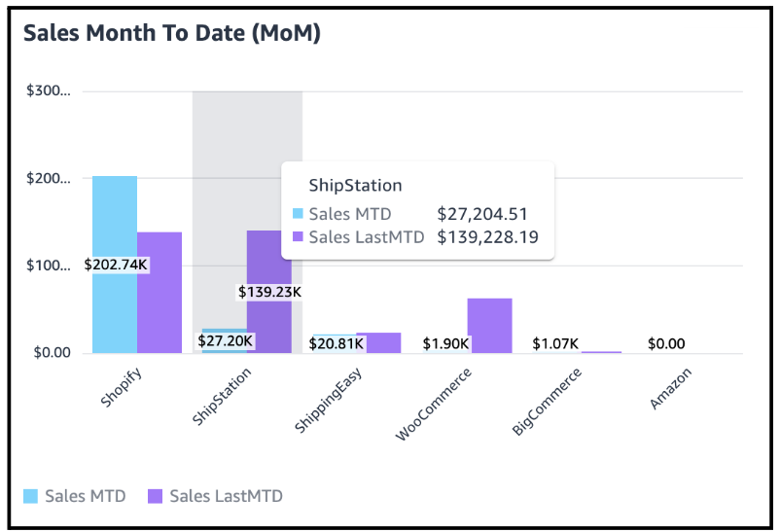Click the $300... y-axis label
This screenshot has height=532, width=780.
(x=49, y=90)
